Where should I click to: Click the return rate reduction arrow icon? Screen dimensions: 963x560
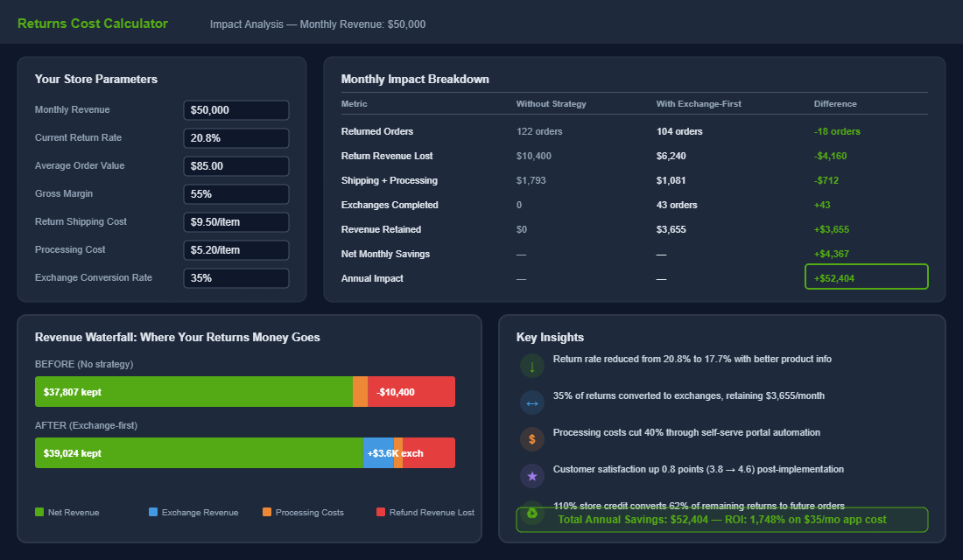point(532,366)
